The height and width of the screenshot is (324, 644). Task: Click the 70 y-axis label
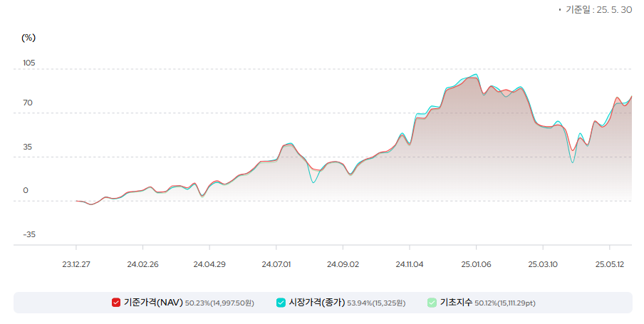click(28, 103)
